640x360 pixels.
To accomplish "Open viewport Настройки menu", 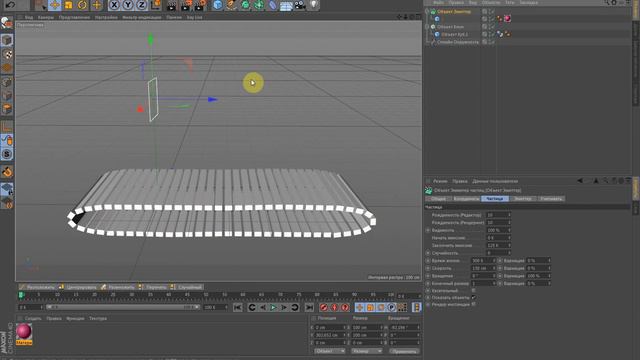I will [106, 18].
